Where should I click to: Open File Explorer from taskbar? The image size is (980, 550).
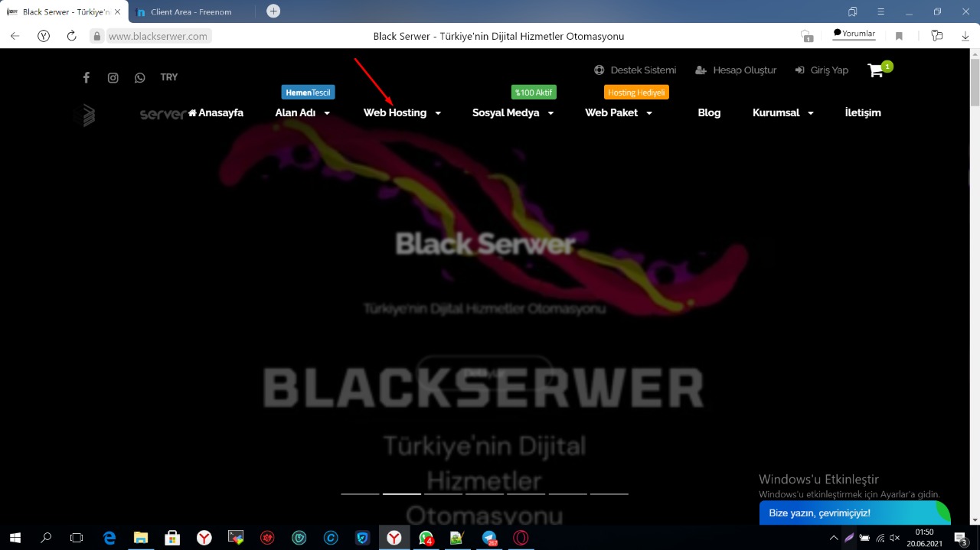click(x=141, y=538)
